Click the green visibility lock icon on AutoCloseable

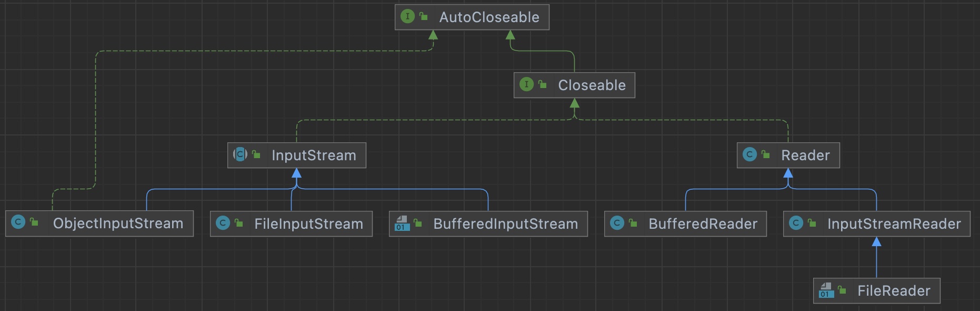pyautogui.click(x=424, y=16)
